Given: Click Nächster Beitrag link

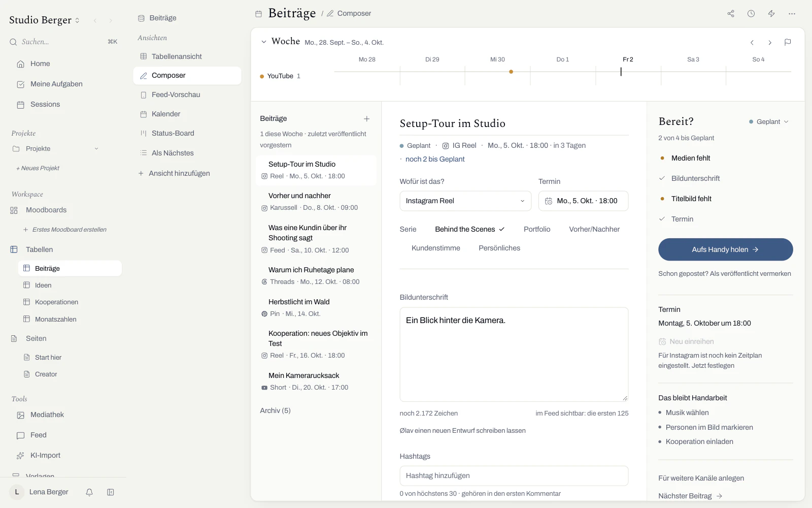Looking at the screenshot, I should tap(690, 496).
